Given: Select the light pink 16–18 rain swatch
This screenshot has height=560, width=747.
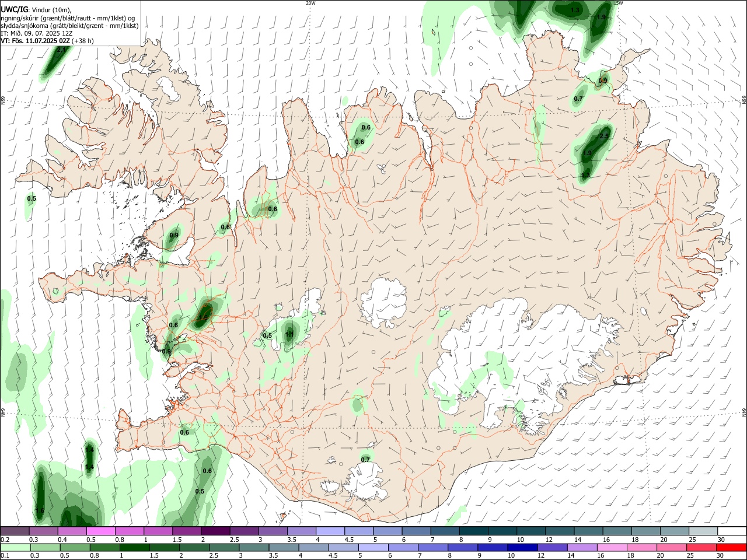Looking at the screenshot, I should pos(612,547).
